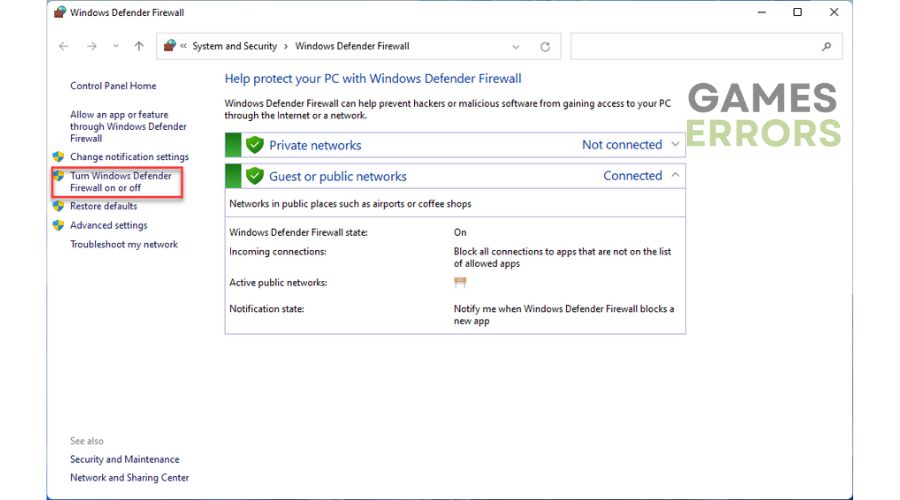Click the 'Incoming connections:' label
The height and width of the screenshot is (500, 900).
pos(278,251)
